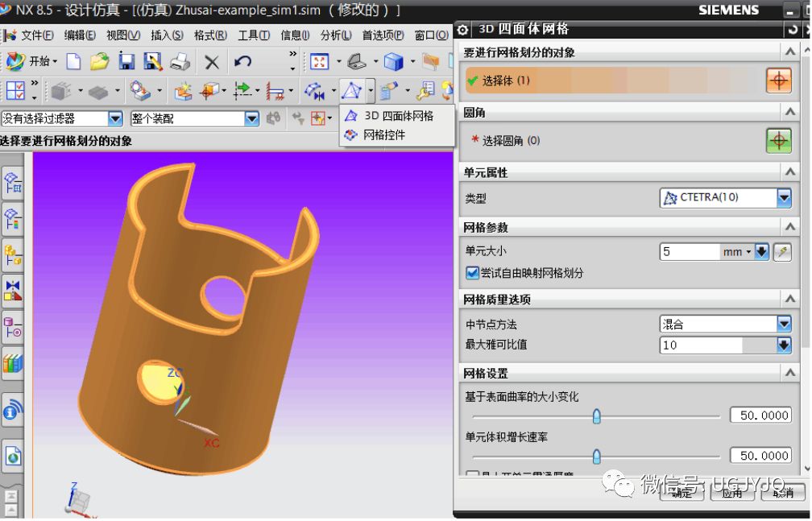This screenshot has width=812, height=521.
Task: Open the 最大雅可比值 dropdown arrow
Action: (x=784, y=345)
